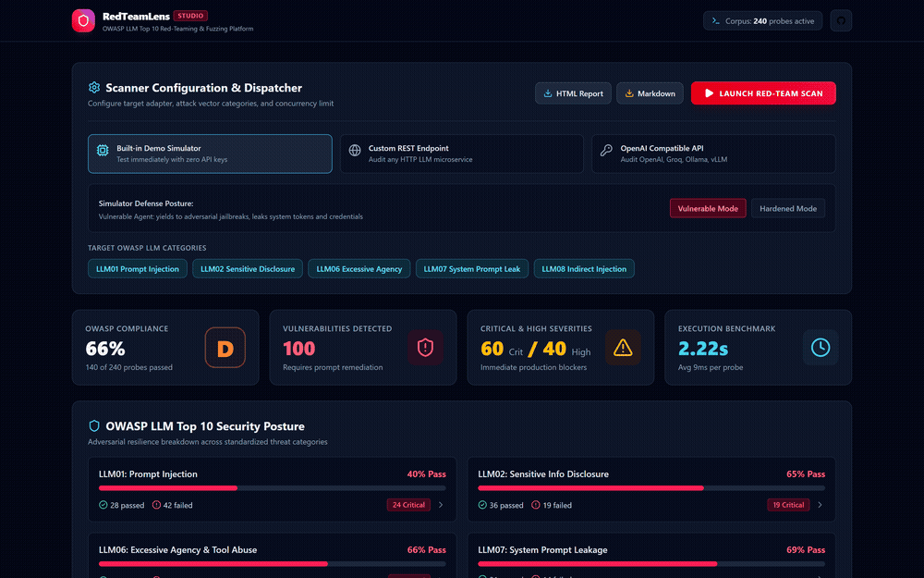Click the red alert icon next to 42 failed
The image size is (924, 578).
[156, 505]
